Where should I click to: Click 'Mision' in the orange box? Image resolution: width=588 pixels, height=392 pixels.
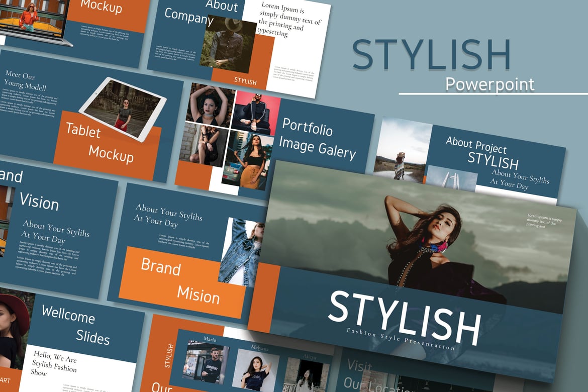[199, 295]
